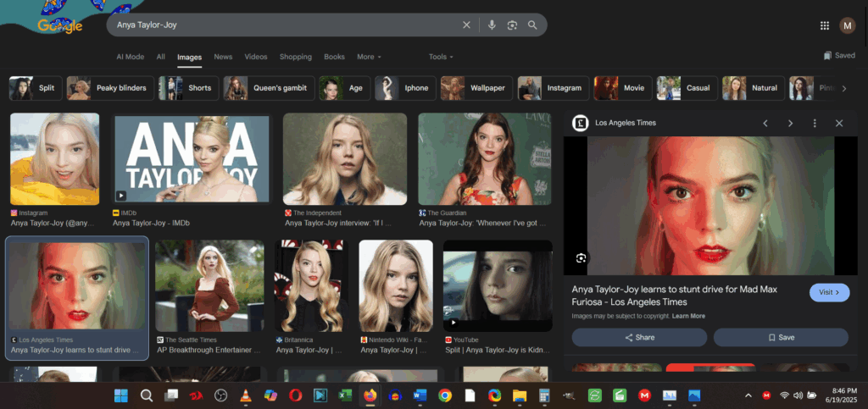Apply the Shorts filter chip

click(188, 88)
